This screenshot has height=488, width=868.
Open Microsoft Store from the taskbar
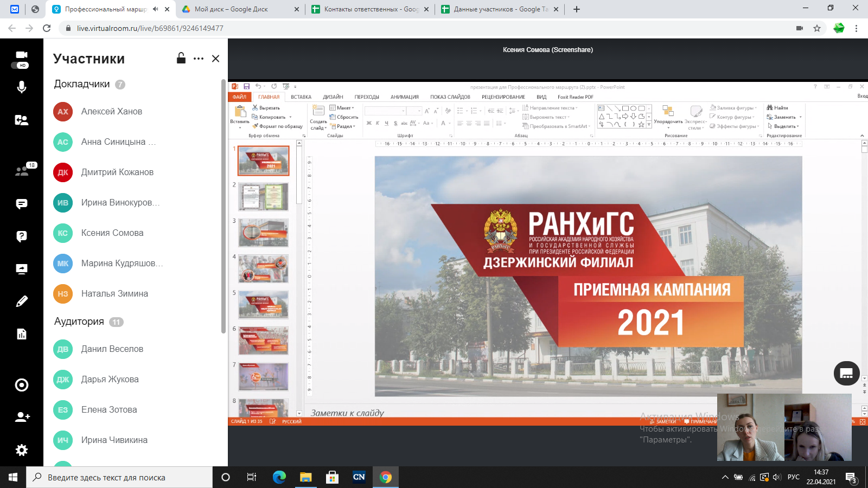point(332,477)
